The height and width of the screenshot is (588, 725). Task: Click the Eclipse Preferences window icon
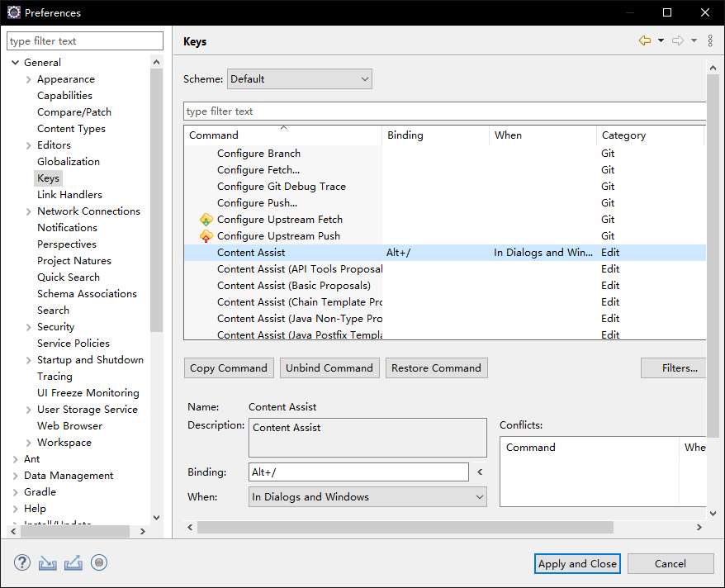(x=14, y=12)
